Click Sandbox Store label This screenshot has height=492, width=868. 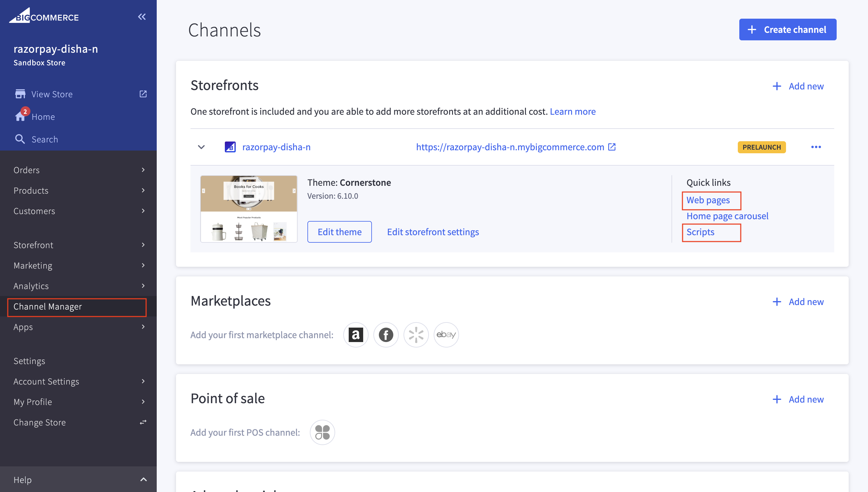[39, 63]
